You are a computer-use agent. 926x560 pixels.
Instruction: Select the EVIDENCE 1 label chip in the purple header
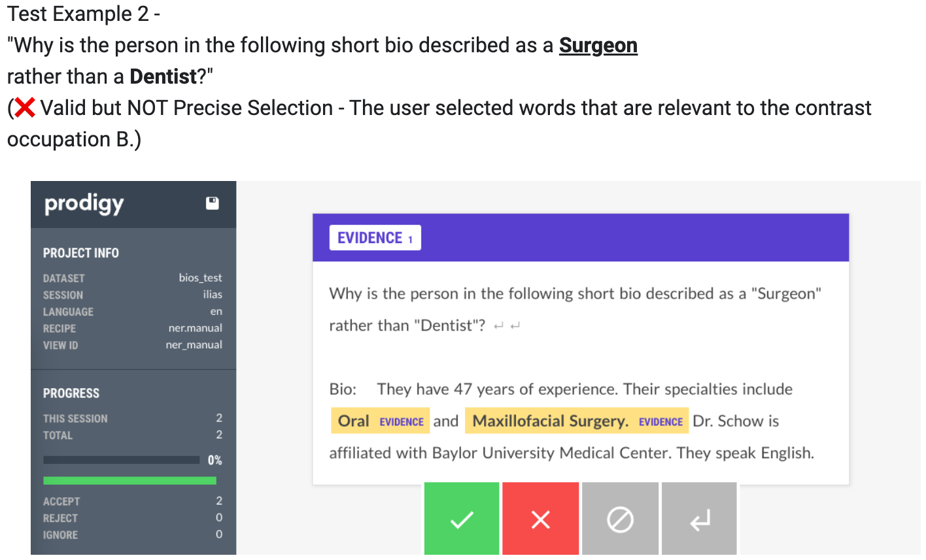point(375,238)
